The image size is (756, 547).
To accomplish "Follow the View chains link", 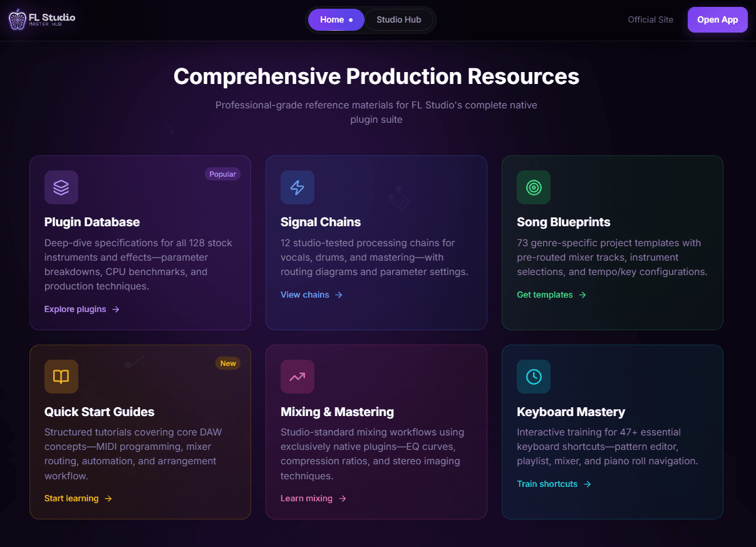I will pos(312,295).
